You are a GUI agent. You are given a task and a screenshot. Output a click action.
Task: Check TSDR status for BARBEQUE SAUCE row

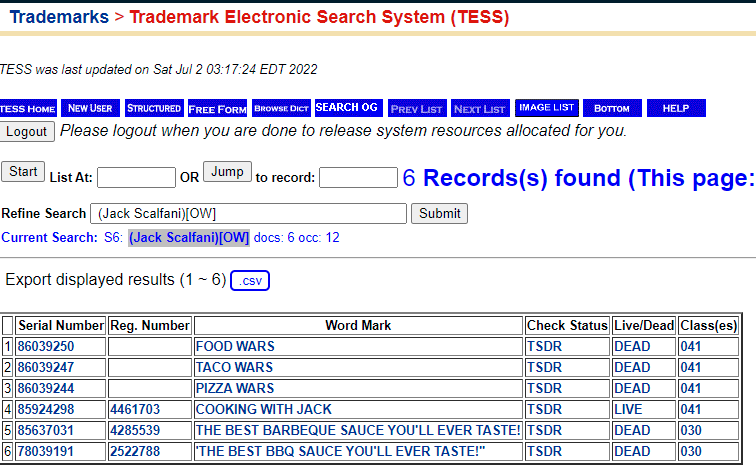(x=545, y=430)
